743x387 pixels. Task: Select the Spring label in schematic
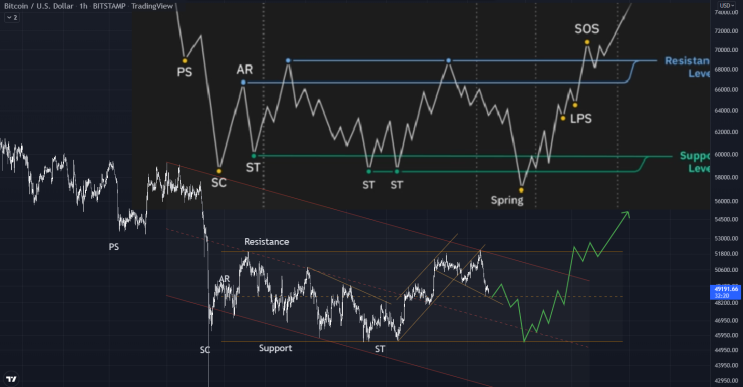pos(507,200)
